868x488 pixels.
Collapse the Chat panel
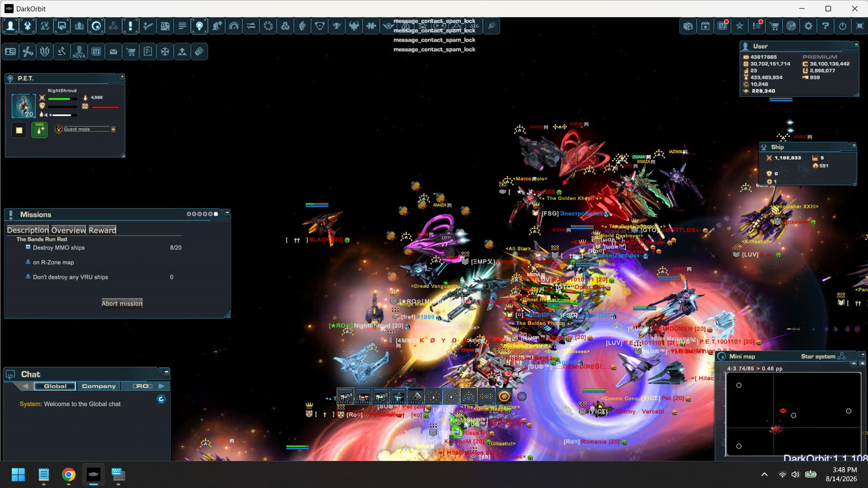pos(166,371)
